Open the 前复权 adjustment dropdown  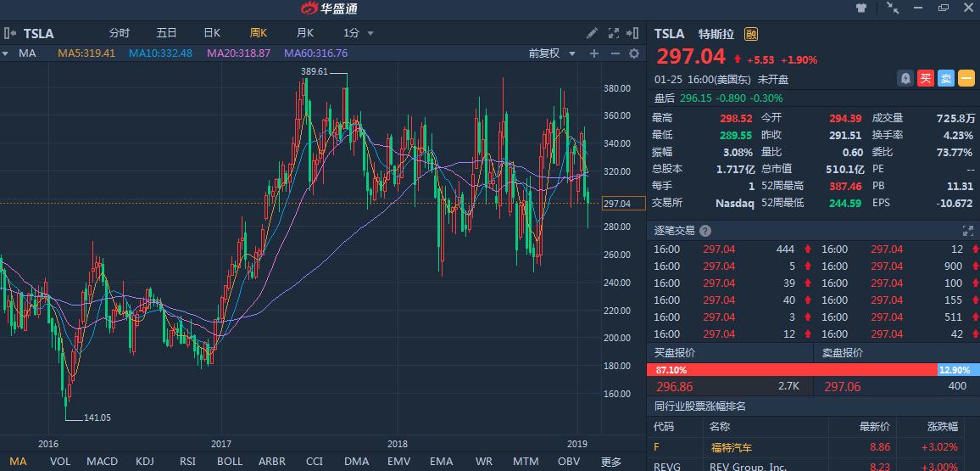[552, 53]
